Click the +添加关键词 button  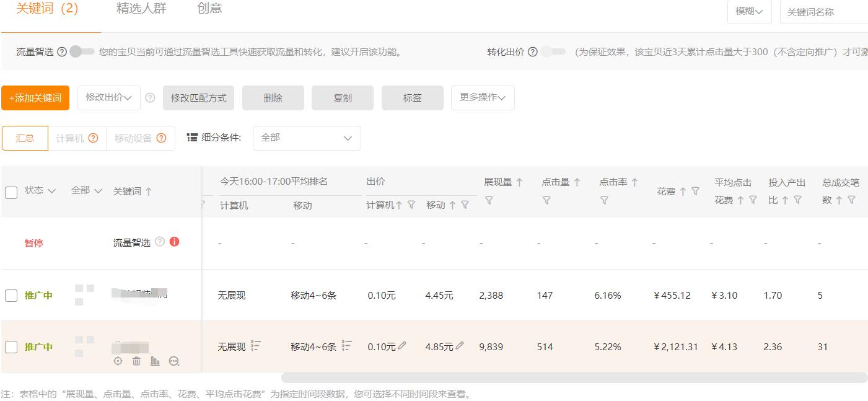35,97
